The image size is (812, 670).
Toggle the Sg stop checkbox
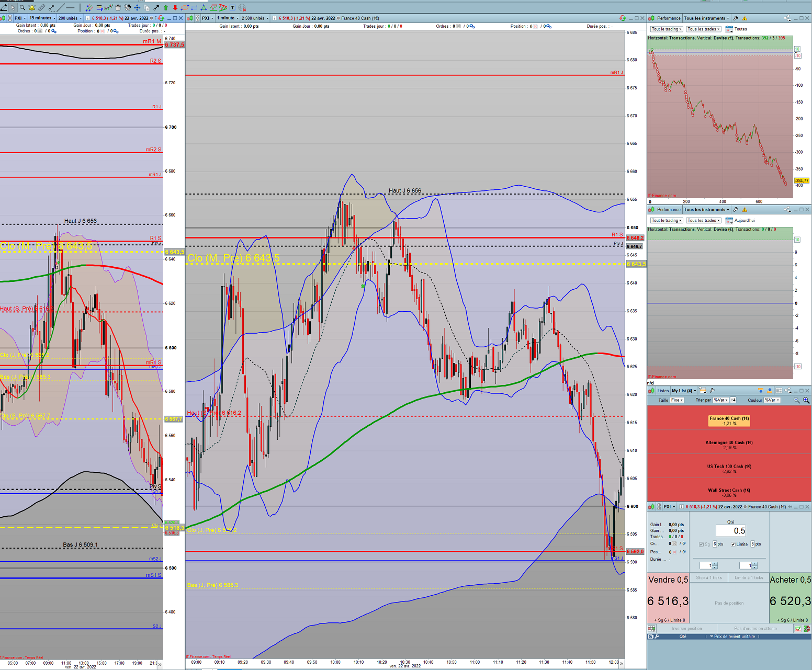701,544
